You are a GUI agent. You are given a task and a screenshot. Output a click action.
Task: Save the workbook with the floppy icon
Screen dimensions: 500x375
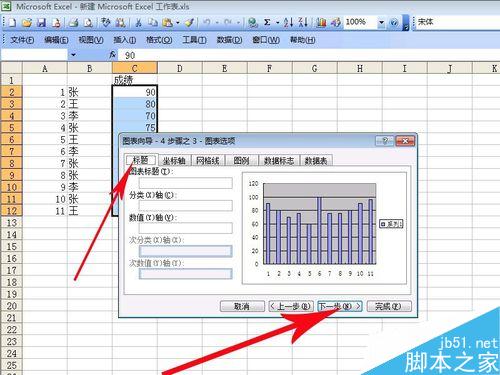[41, 23]
